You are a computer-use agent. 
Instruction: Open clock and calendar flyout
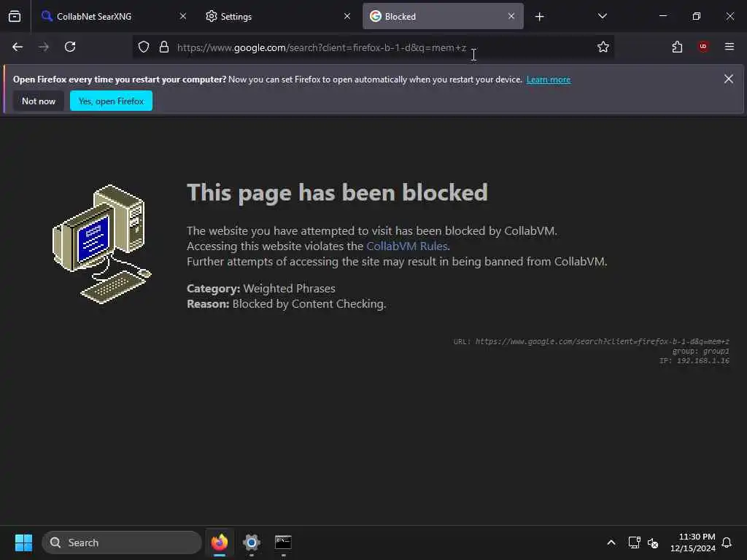(693, 542)
